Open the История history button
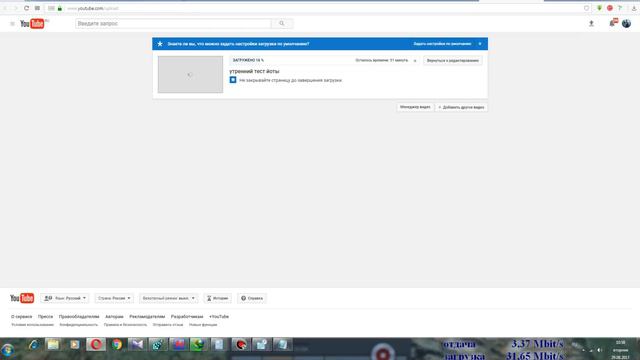Image resolution: width=640 pixels, height=360 pixels. [218, 298]
